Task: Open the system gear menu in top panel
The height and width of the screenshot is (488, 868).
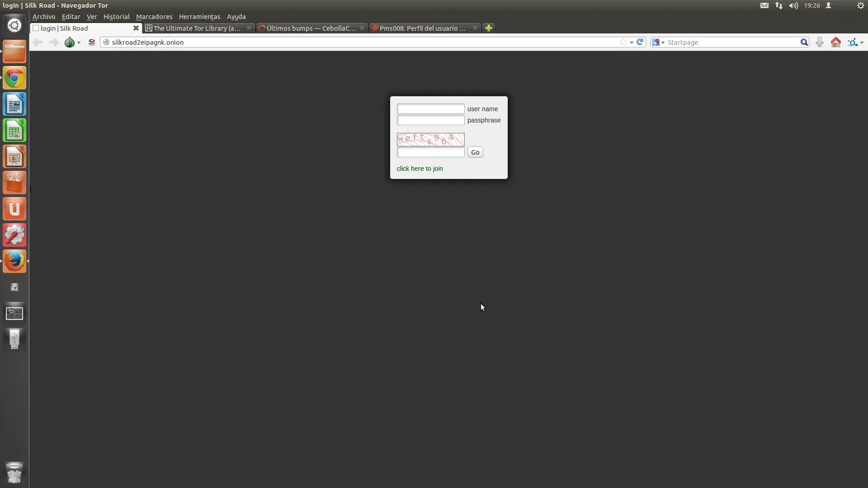Action: click(x=861, y=5)
